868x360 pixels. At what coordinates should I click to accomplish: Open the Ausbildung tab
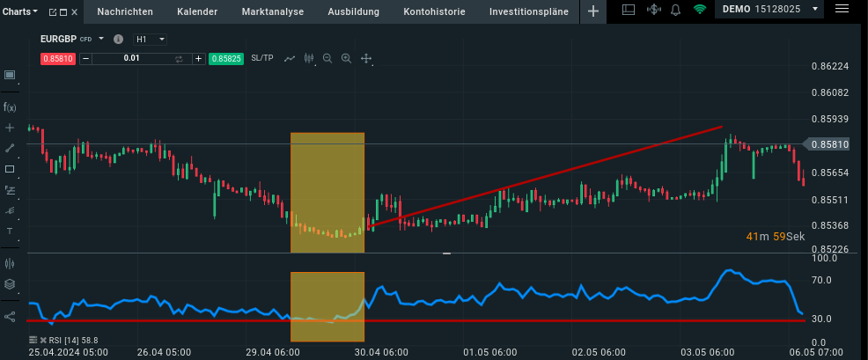(x=354, y=11)
